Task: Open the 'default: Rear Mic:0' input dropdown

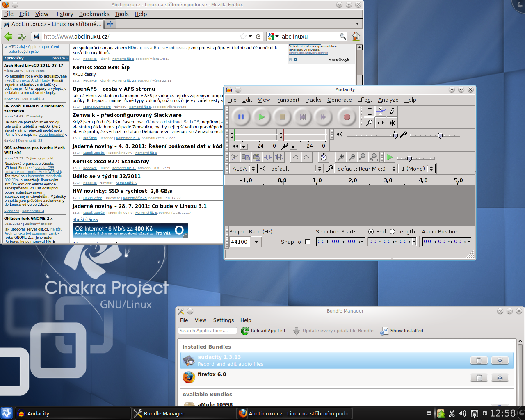Action: click(366, 169)
